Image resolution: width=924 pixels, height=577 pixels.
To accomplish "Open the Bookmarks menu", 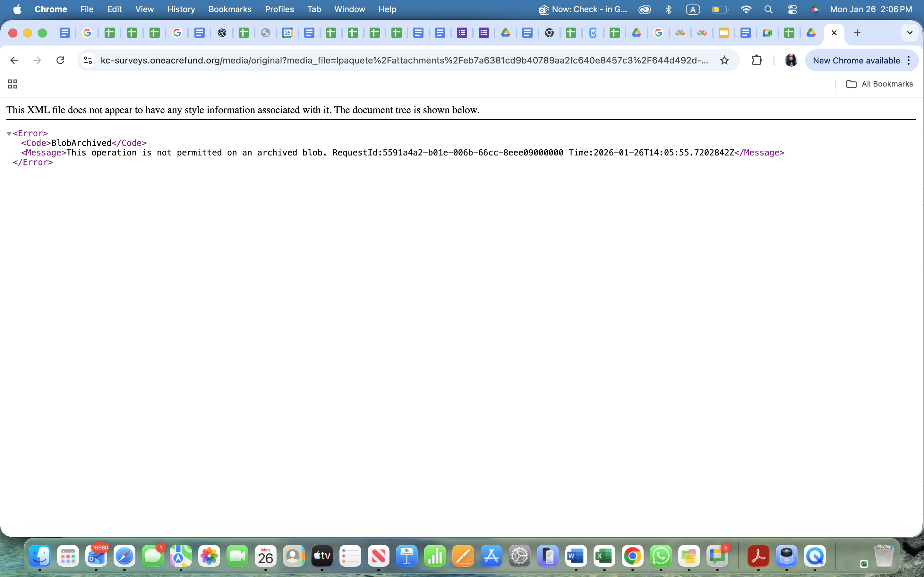I will pyautogui.click(x=230, y=9).
